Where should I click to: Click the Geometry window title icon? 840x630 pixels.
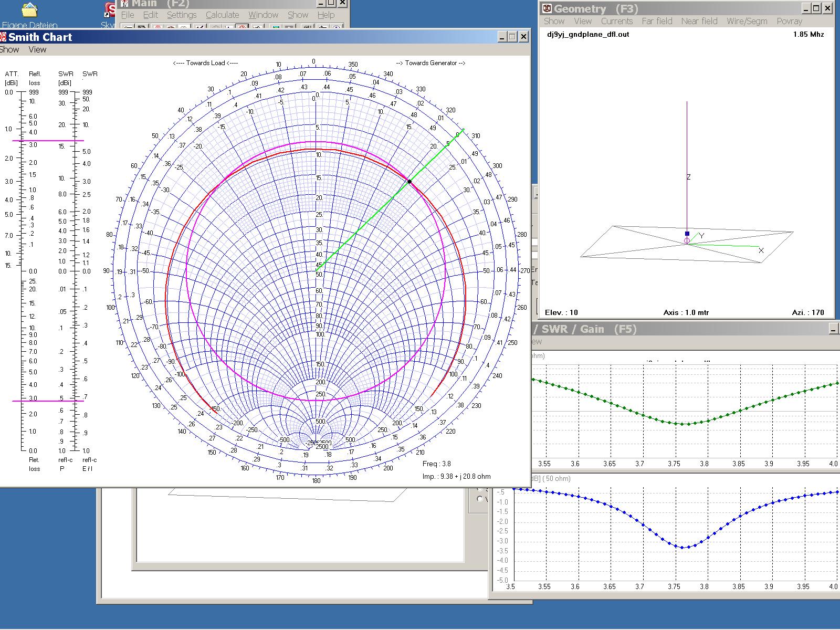pos(547,8)
